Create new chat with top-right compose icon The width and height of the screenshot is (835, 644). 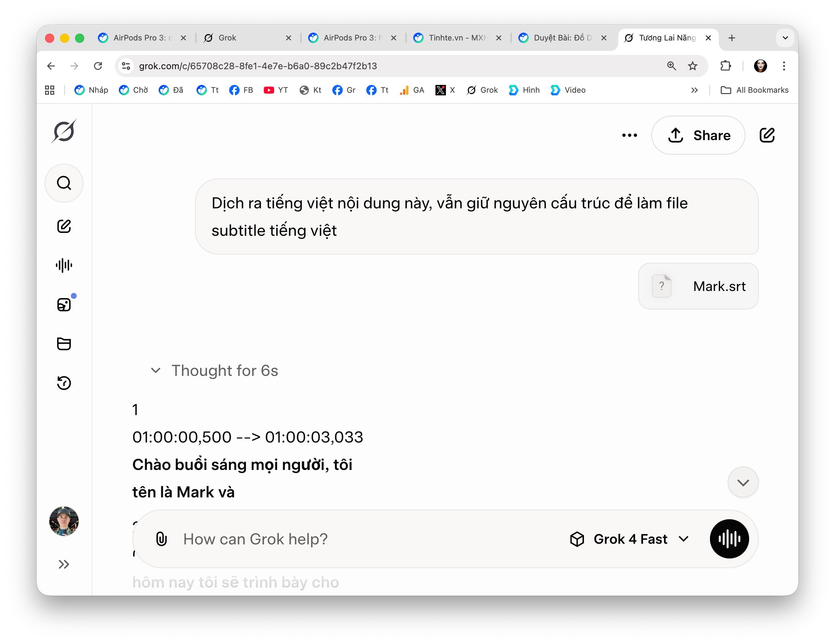point(766,135)
